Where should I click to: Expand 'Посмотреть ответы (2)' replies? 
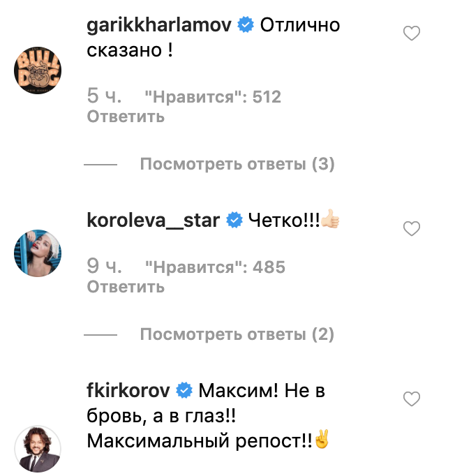coord(237,334)
